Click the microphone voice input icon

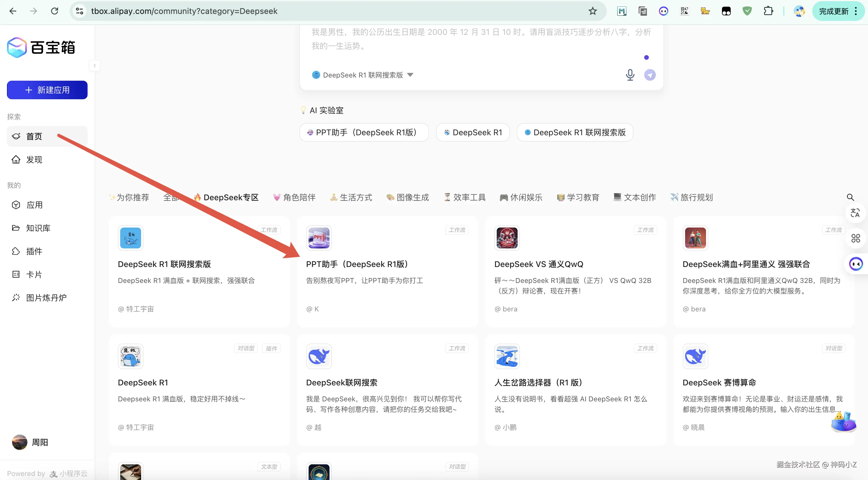[x=630, y=75]
